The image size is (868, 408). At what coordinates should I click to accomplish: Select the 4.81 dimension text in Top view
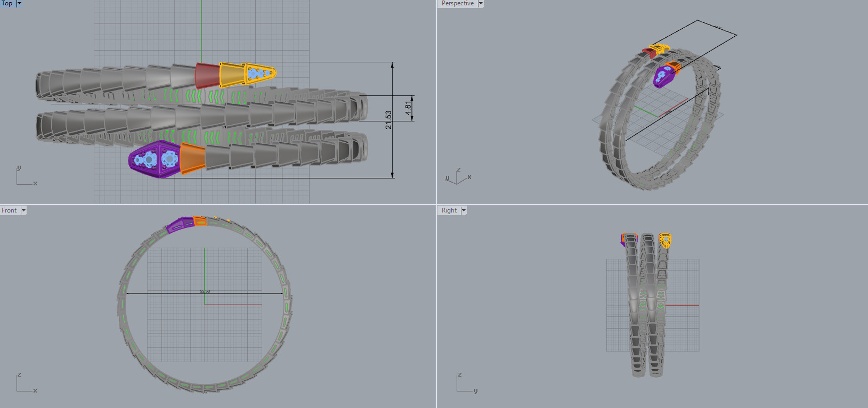click(408, 108)
